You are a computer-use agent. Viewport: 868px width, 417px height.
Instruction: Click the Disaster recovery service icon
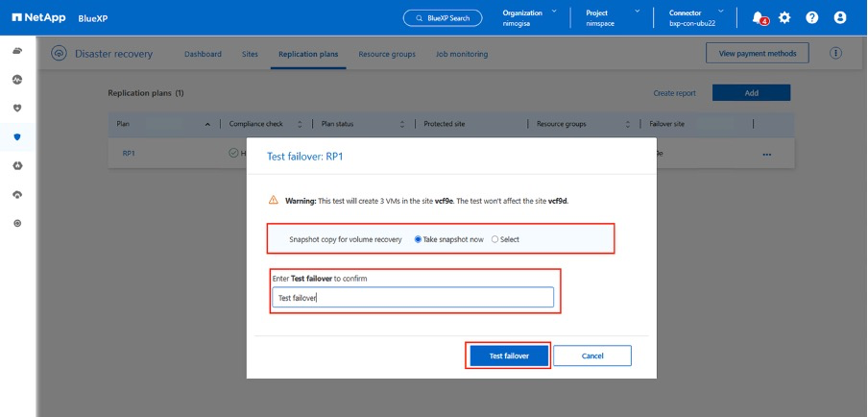click(x=59, y=54)
